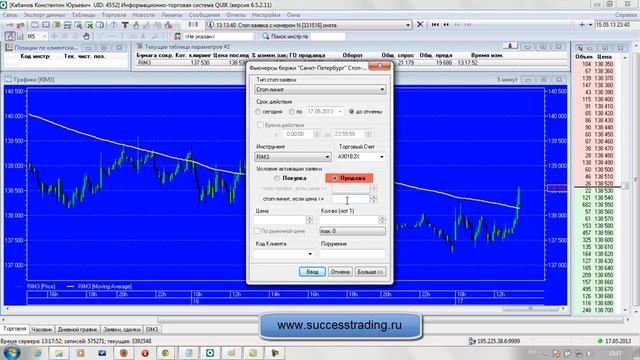Click the plus icon near date field

[582, 25]
